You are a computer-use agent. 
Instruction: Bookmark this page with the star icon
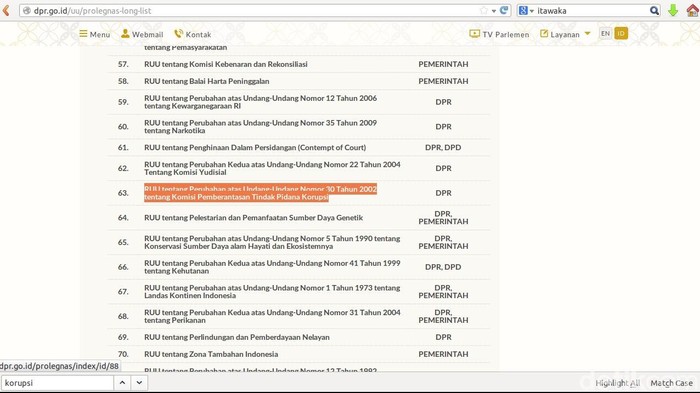click(x=484, y=10)
